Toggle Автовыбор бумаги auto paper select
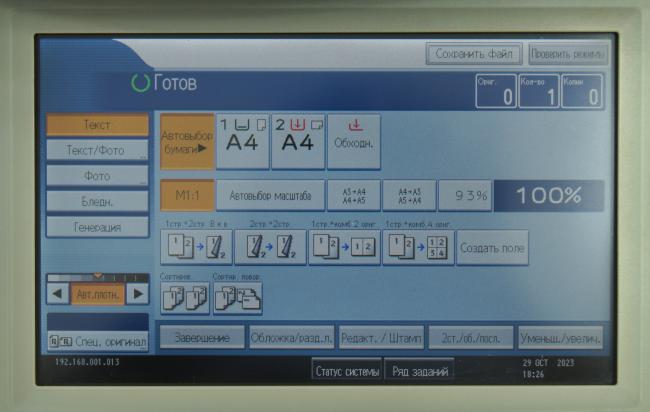 coord(187,142)
